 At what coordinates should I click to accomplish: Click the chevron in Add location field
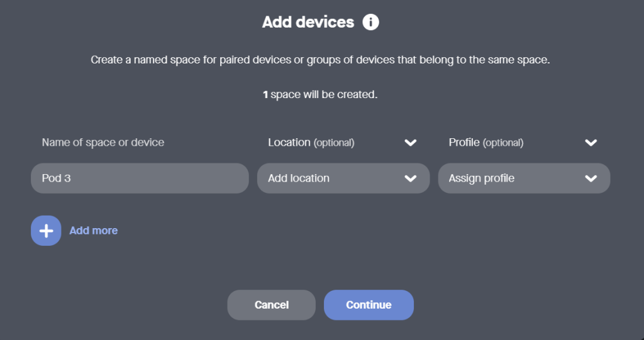click(411, 178)
